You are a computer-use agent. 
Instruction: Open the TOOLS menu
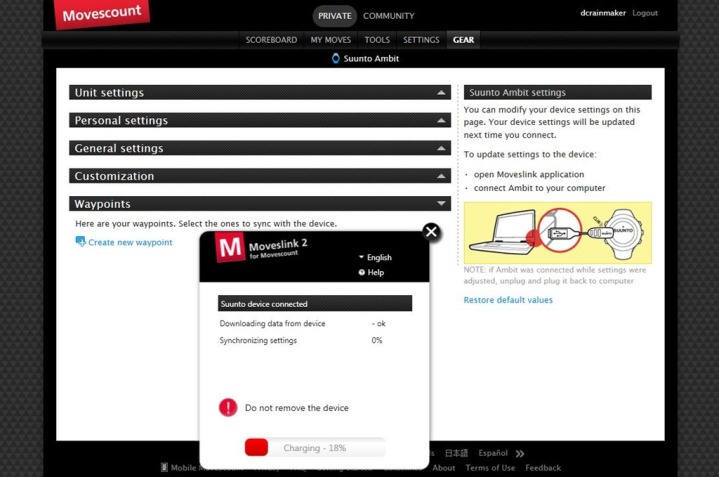[377, 40]
